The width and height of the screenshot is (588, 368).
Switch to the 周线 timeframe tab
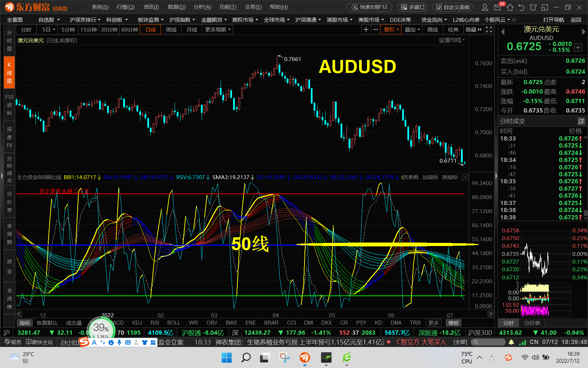[171, 29]
